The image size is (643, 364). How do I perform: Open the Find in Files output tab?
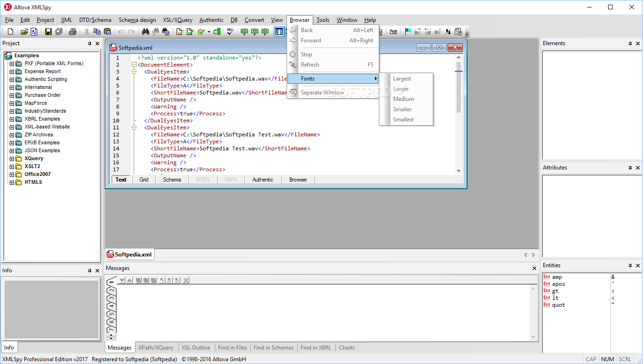point(233,348)
